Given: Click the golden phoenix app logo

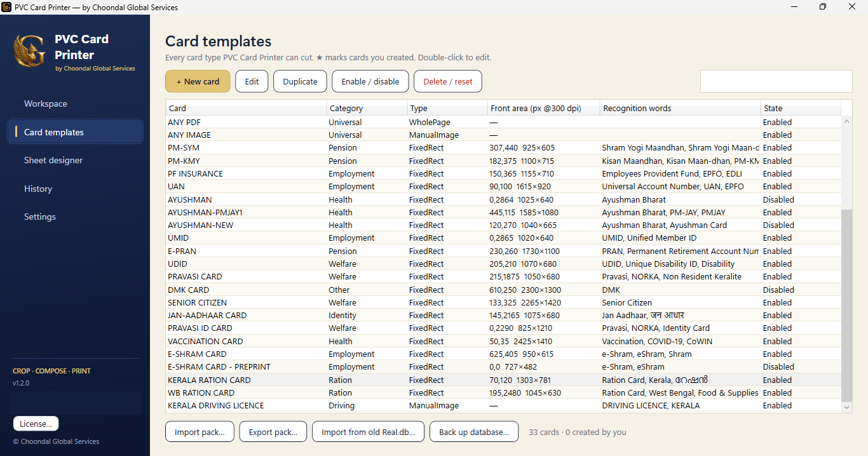Looking at the screenshot, I should pyautogui.click(x=29, y=51).
